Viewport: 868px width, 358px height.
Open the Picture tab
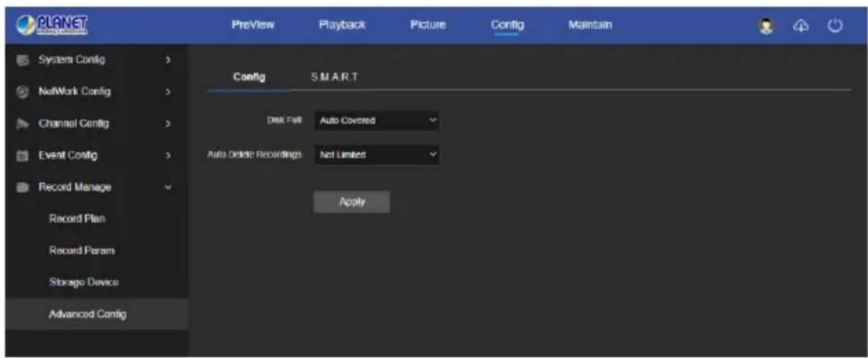click(427, 24)
